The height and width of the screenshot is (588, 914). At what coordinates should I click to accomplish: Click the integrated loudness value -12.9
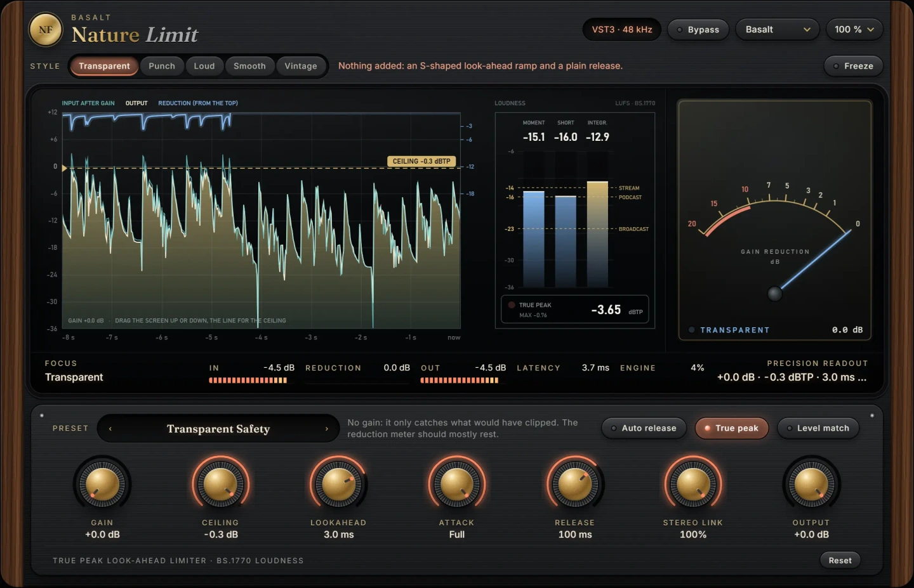(x=597, y=137)
